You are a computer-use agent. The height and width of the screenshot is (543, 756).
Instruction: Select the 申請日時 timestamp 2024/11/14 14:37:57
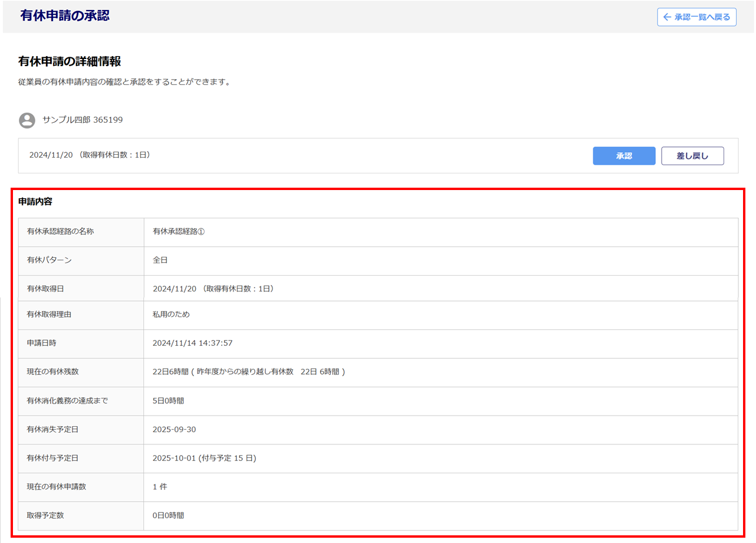192,344
